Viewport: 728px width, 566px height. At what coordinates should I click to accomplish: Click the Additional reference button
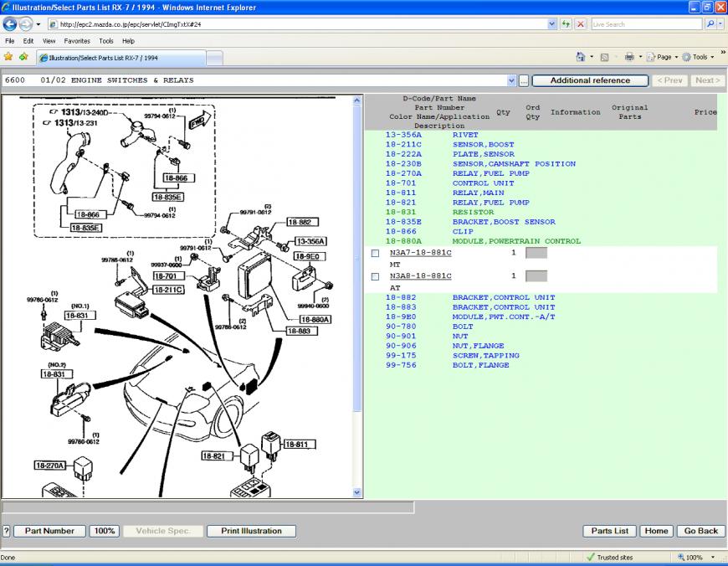coord(589,80)
